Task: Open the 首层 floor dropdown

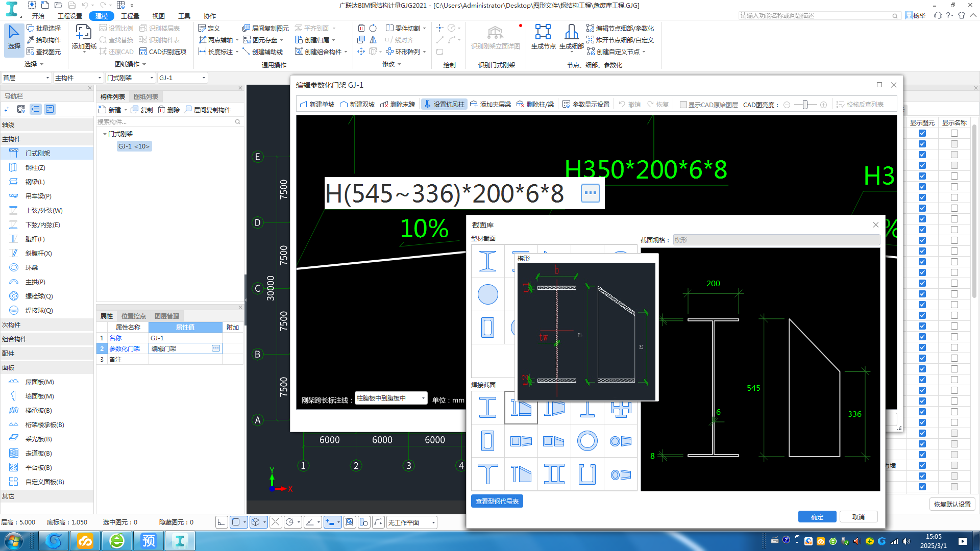Action: click(26, 78)
